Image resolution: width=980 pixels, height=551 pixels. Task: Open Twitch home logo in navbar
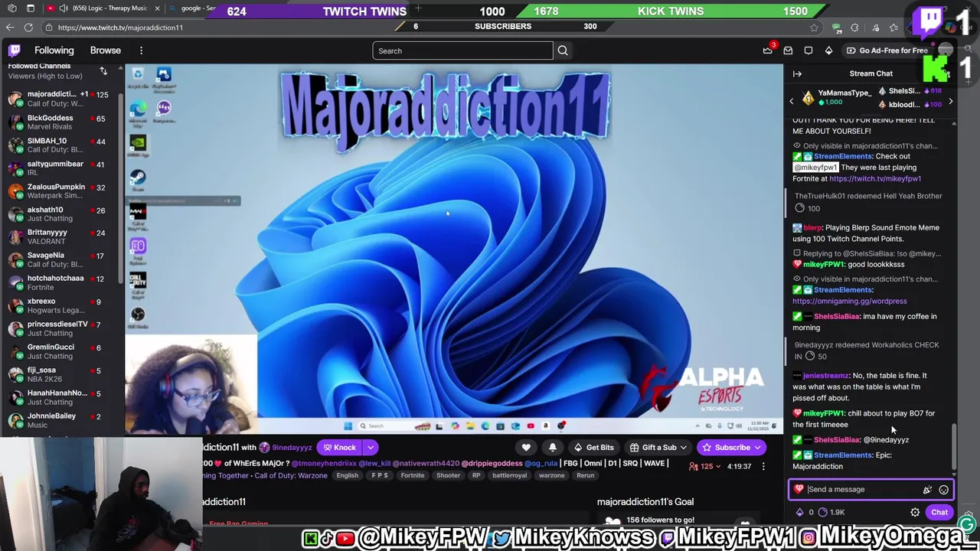[x=15, y=51]
